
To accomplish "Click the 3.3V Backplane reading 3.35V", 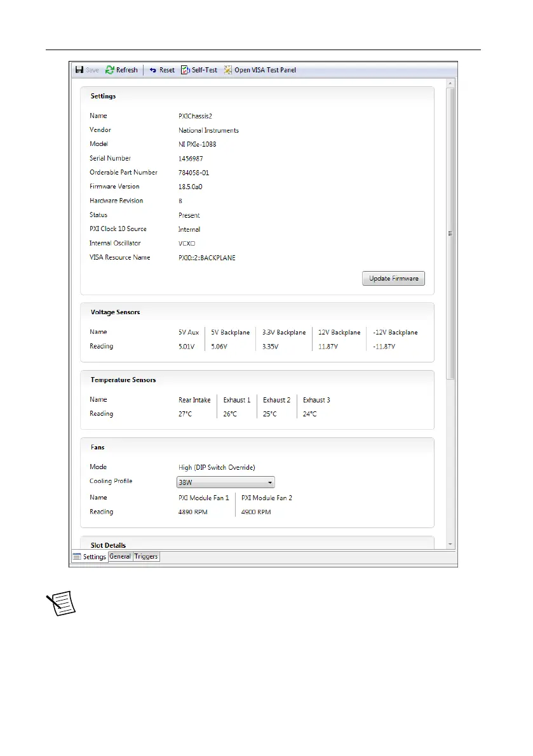I will pos(270,347).
